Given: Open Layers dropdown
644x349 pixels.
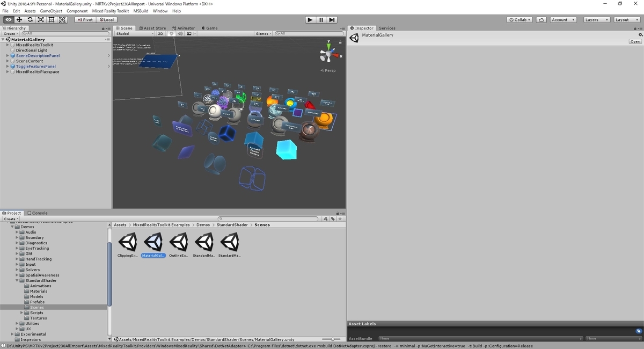Looking at the screenshot, I should click(596, 19).
